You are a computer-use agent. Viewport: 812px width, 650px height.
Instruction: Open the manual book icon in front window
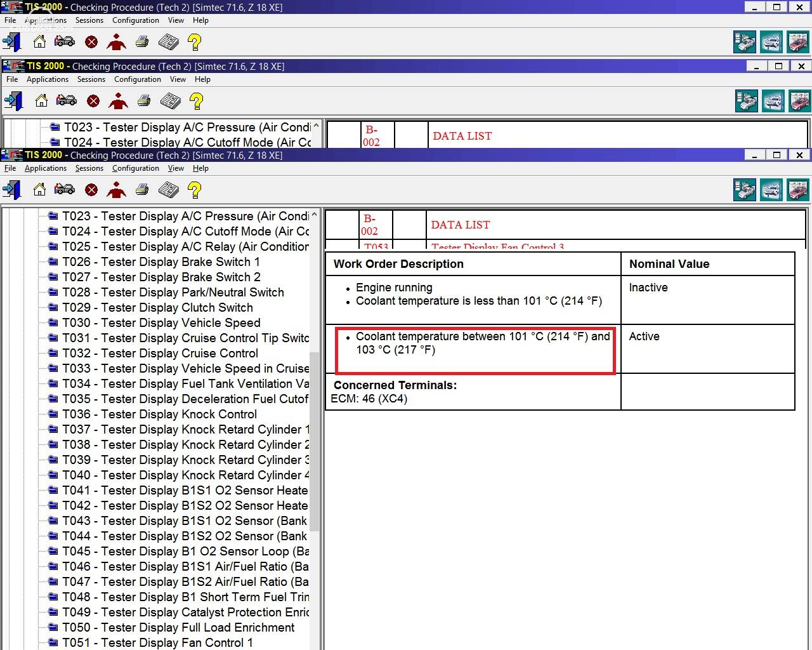[168, 189]
